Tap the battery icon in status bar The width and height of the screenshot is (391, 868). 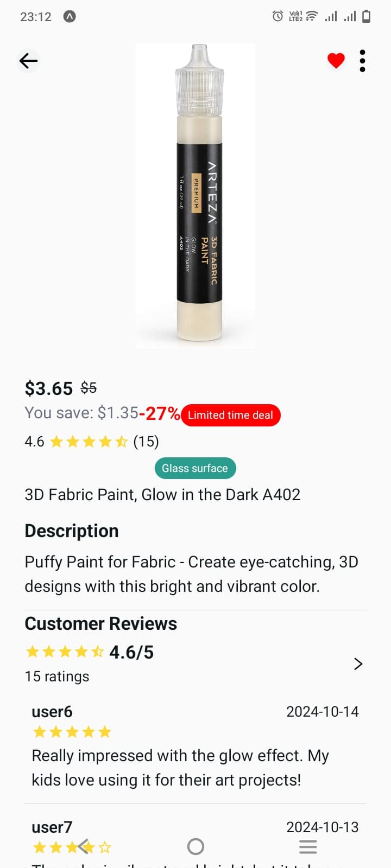[367, 16]
